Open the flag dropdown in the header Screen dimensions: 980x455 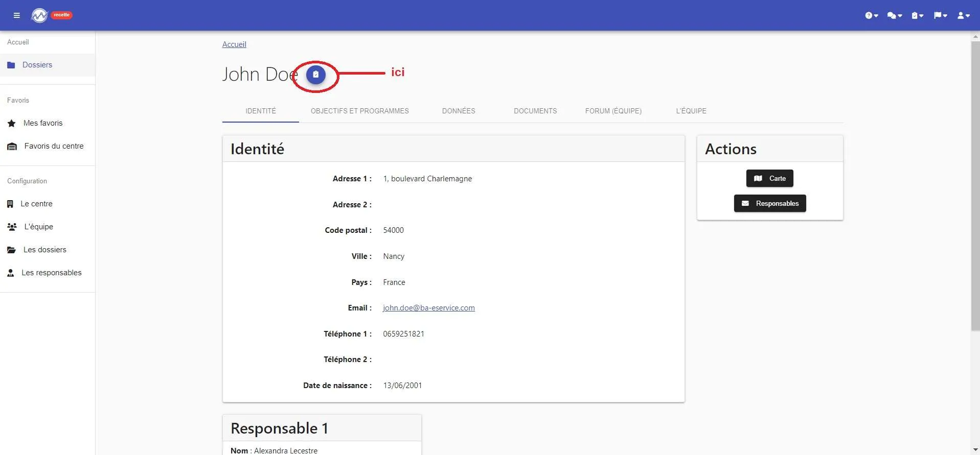pos(941,16)
